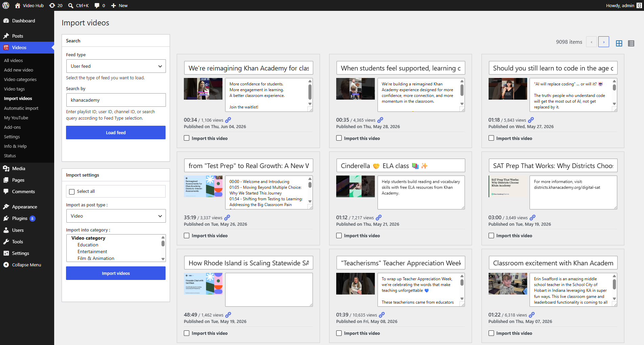Open link icon for Cinderella ELA class video
The height and width of the screenshot is (345, 644).
pos(379,218)
